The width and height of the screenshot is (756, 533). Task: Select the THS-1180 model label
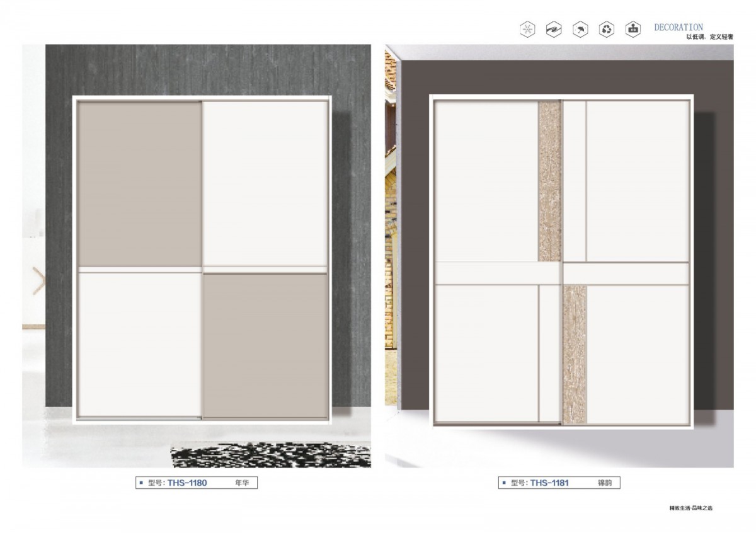187,483
